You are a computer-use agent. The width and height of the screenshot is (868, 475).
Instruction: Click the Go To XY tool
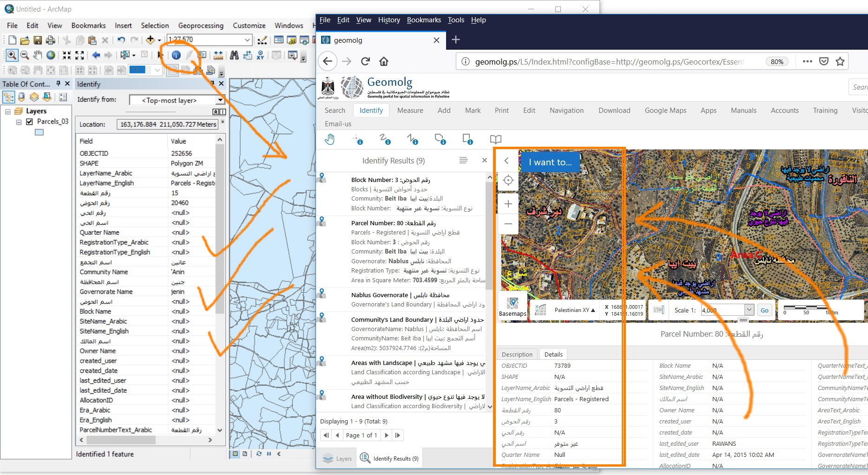260,55
